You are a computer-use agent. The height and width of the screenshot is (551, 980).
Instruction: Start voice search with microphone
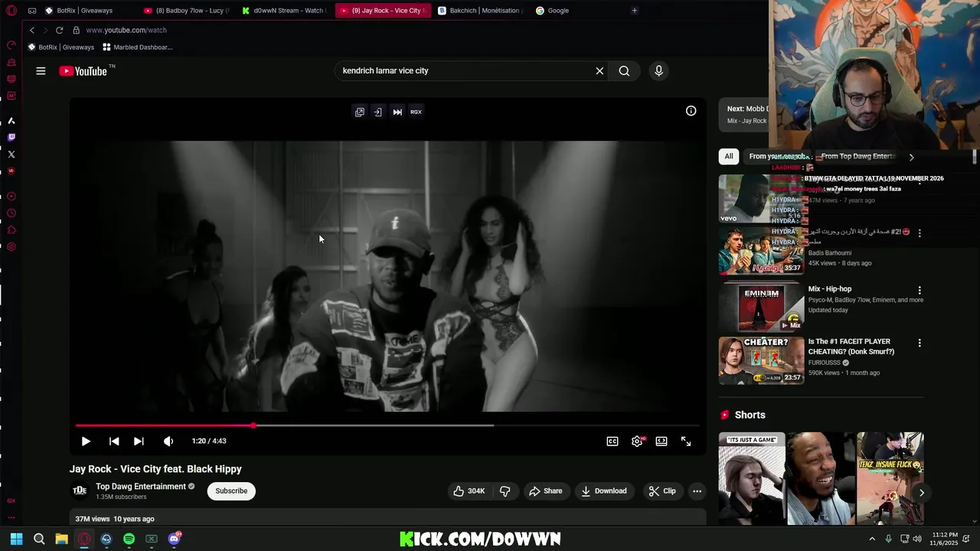click(658, 71)
